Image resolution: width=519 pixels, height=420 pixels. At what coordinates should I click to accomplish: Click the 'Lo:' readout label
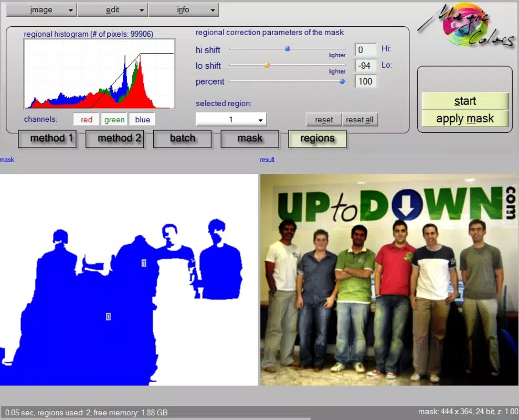coord(387,65)
